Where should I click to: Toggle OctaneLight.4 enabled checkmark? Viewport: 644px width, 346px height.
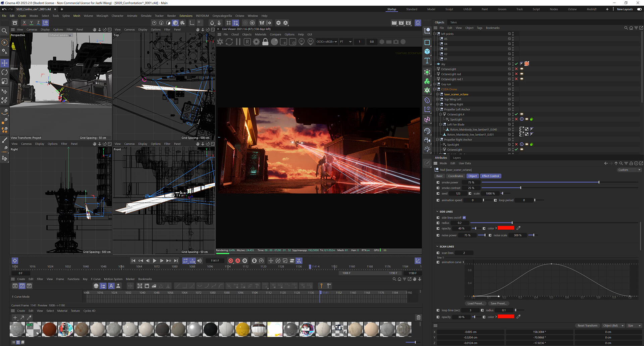(516, 114)
